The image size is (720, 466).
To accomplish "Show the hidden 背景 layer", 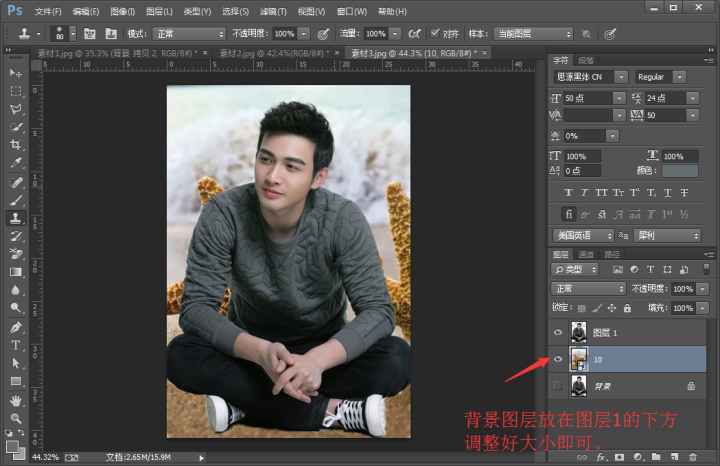I will [558, 384].
